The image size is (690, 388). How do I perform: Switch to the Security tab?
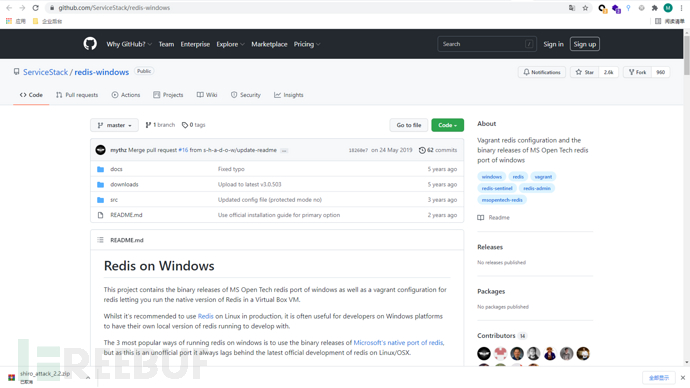tap(246, 95)
